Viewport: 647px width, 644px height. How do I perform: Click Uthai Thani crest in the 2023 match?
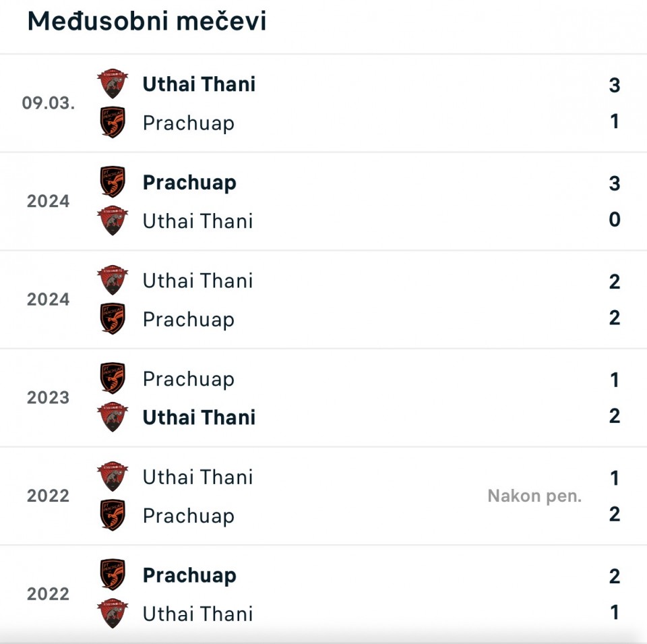click(112, 417)
